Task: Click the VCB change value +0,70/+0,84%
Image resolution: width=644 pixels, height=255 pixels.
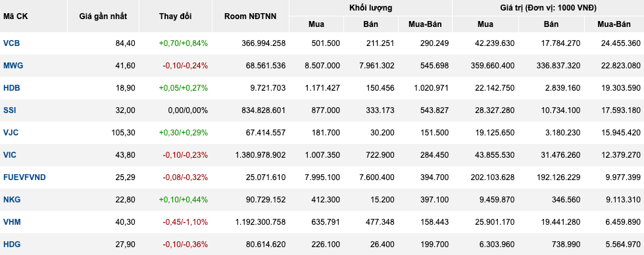Action: (x=183, y=43)
